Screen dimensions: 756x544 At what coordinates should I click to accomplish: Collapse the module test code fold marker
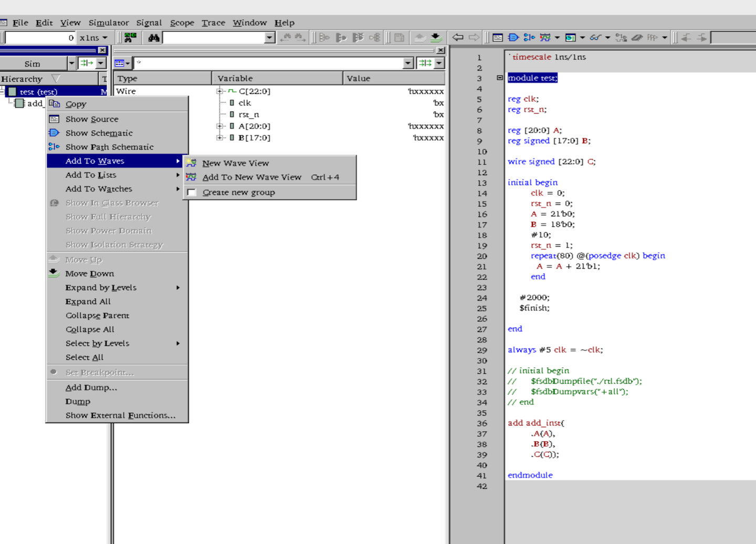pyautogui.click(x=500, y=78)
